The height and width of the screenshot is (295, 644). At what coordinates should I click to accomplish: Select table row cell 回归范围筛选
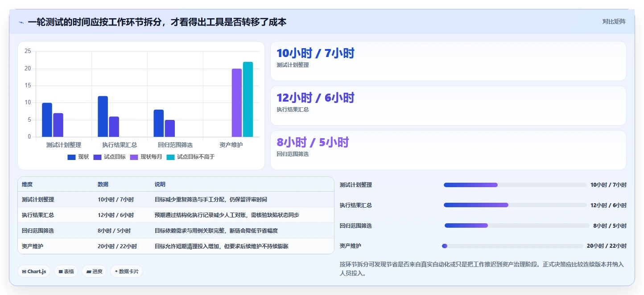pos(38,231)
